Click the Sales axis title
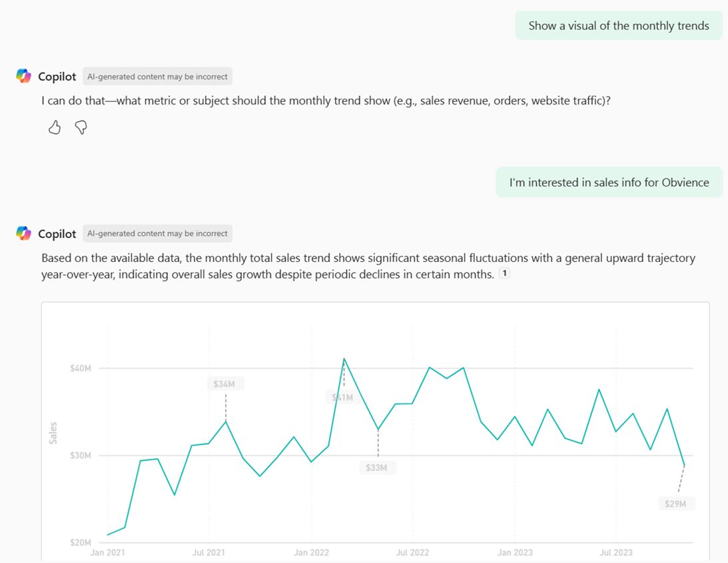The height and width of the screenshot is (563, 728). click(x=53, y=433)
